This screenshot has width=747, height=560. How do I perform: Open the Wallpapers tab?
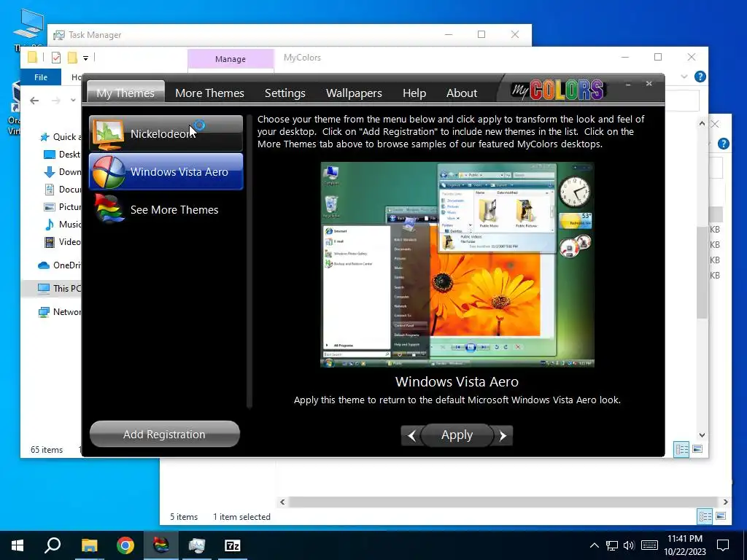(354, 93)
